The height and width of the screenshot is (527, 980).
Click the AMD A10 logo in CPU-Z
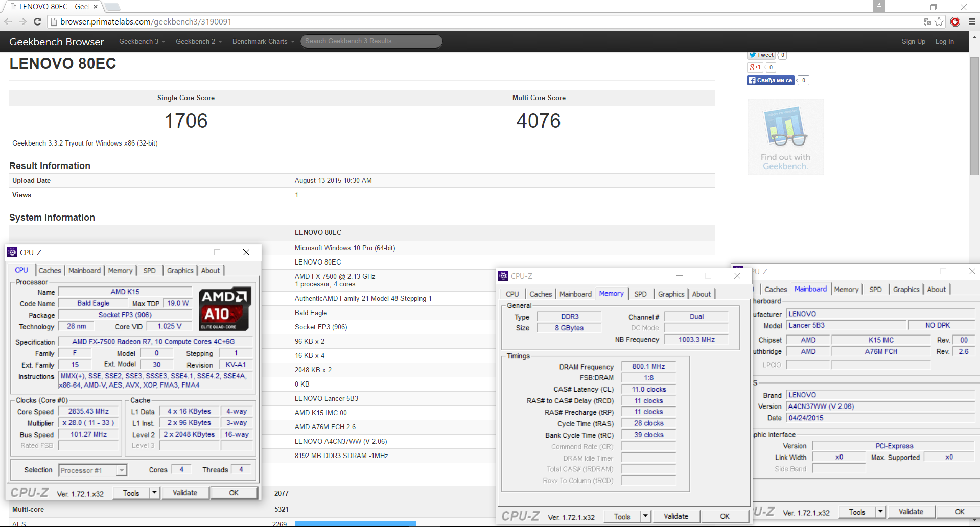point(225,309)
